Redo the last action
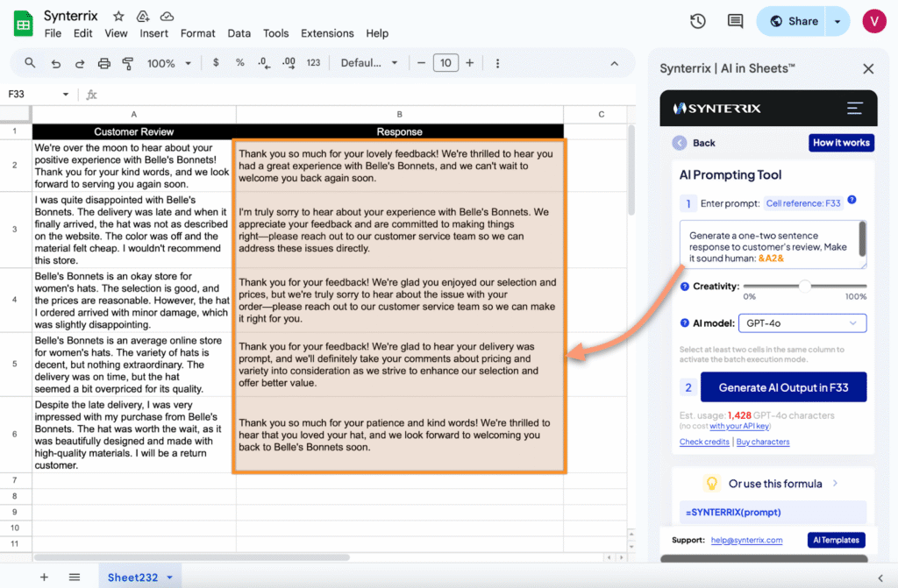This screenshot has width=898, height=588. point(80,63)
